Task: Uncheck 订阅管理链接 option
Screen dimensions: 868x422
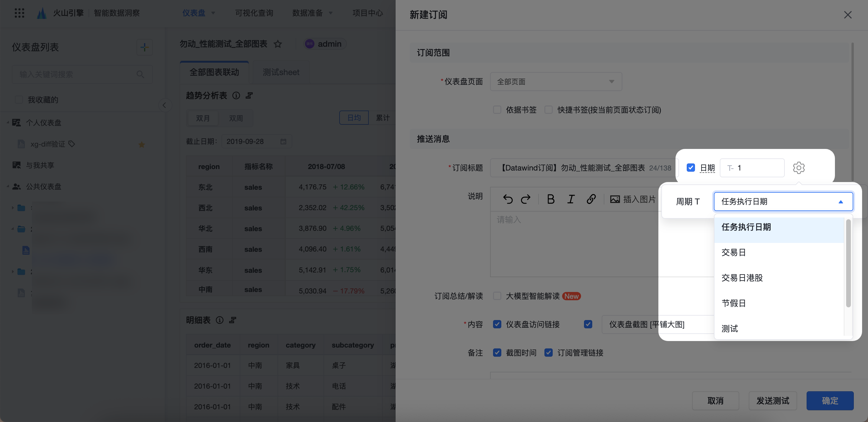Action: [549, 353]
